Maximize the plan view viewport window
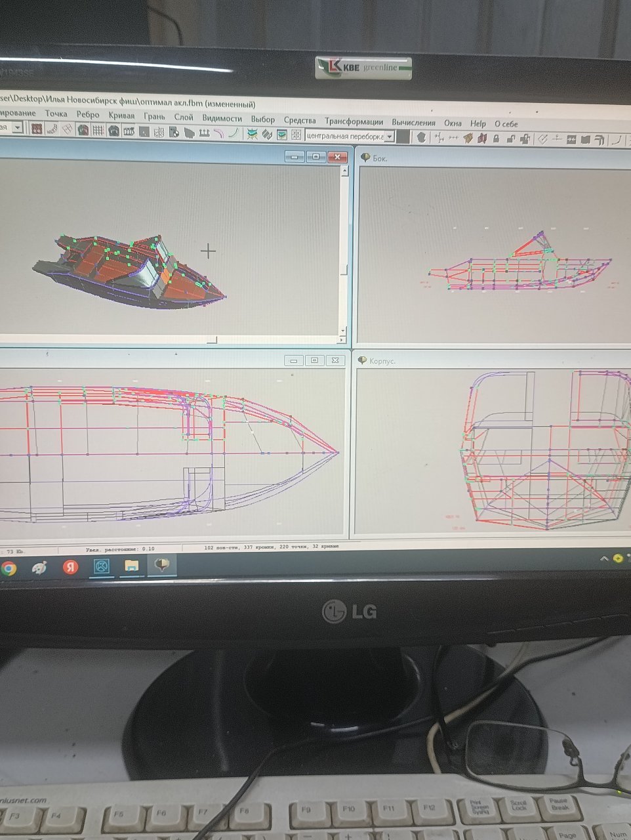This screenshot has height=840, width=631. point(314,360)
